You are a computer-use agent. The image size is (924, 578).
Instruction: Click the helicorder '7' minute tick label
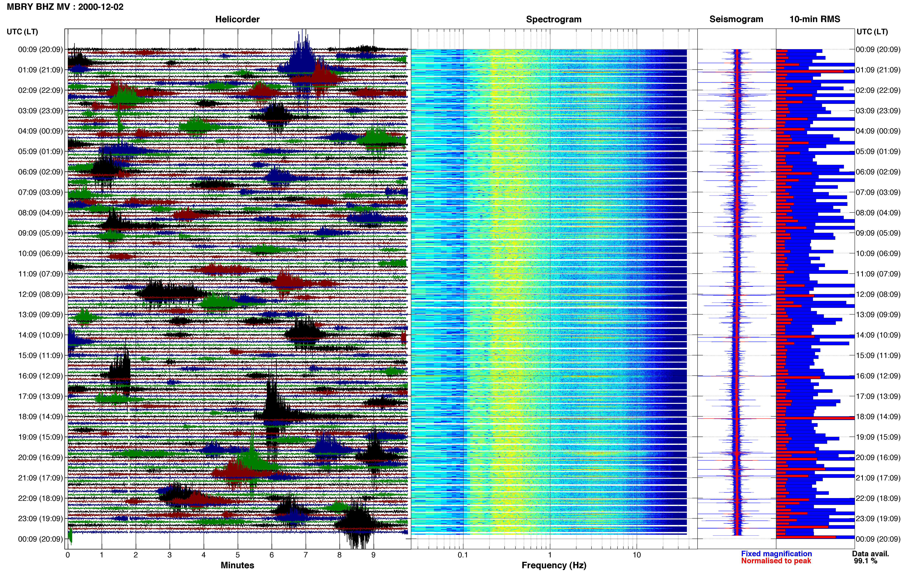(x=306, y=555)
